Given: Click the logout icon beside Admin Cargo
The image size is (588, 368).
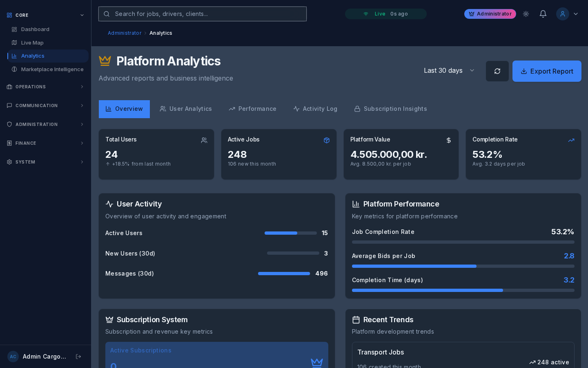Looking at the screenshot, I should pyautogui.click(x=78, y=357).
